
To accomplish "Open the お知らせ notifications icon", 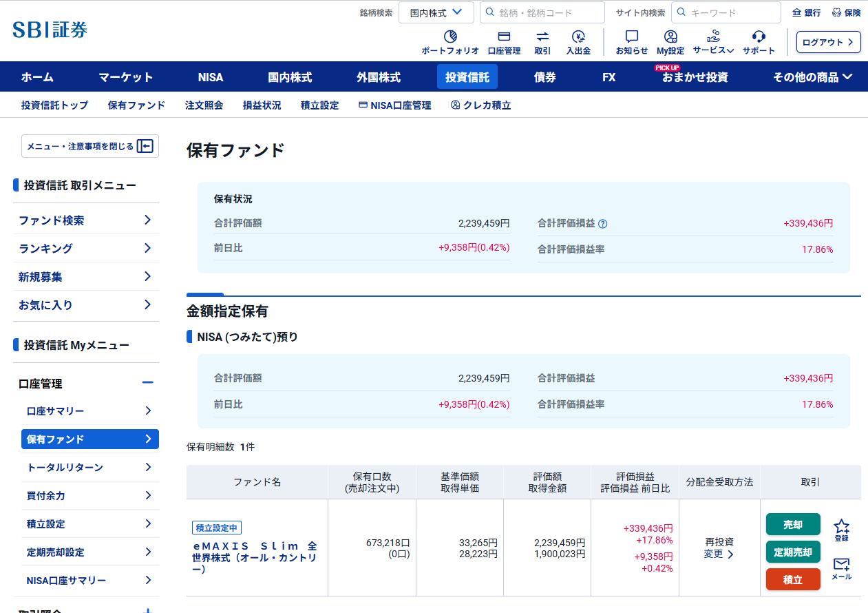I will click(x=631, y=37).
